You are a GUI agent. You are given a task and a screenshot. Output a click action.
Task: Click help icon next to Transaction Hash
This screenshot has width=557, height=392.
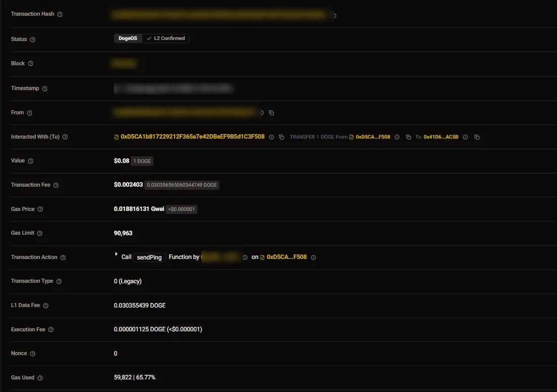coord(60,14)
